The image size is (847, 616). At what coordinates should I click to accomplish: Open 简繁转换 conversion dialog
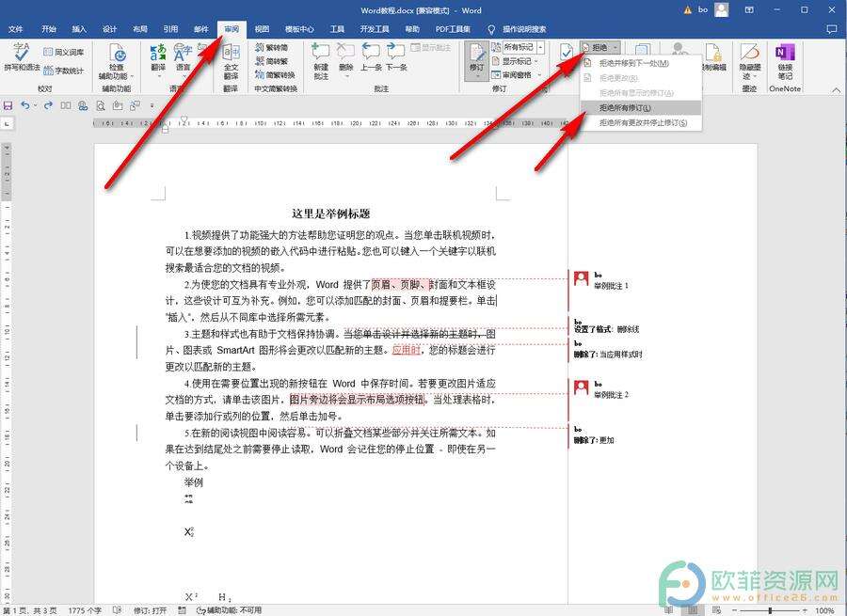(x=275, y=74)
